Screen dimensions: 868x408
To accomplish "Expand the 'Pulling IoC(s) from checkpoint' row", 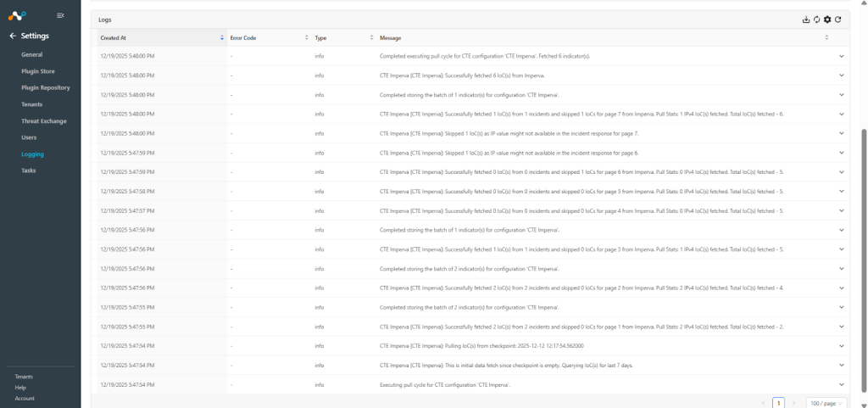I will coord(842,346).
